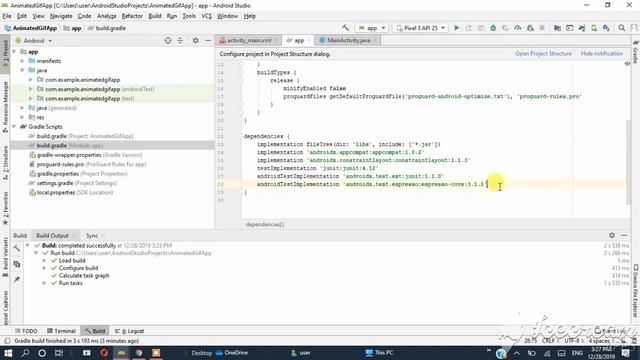The image size is (640, 360).
Task: Open the Search Everywhere magnifier icon
Action: [622, 28]
